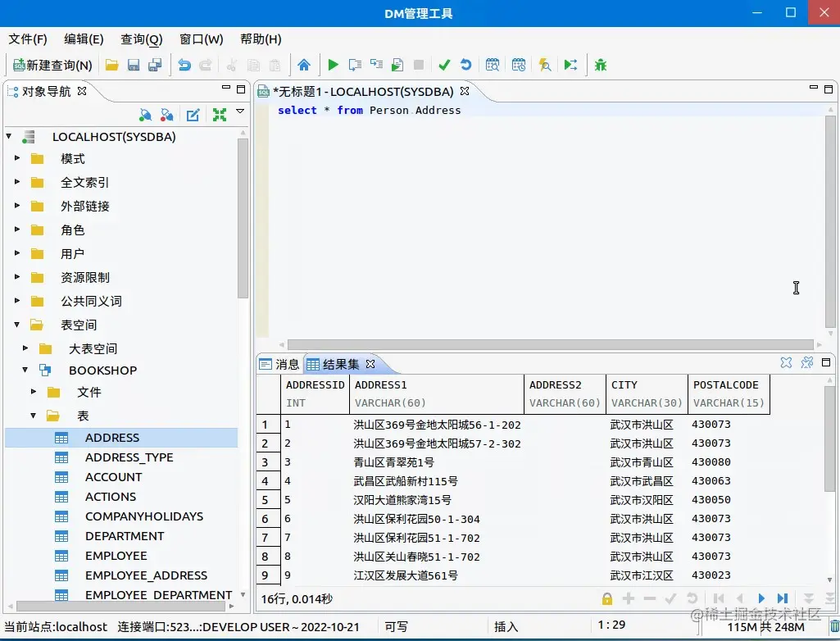This screenshot has height=641, width=840.
Task: Expand the 全文索引 folder
Action: click(x=17, y=182)
